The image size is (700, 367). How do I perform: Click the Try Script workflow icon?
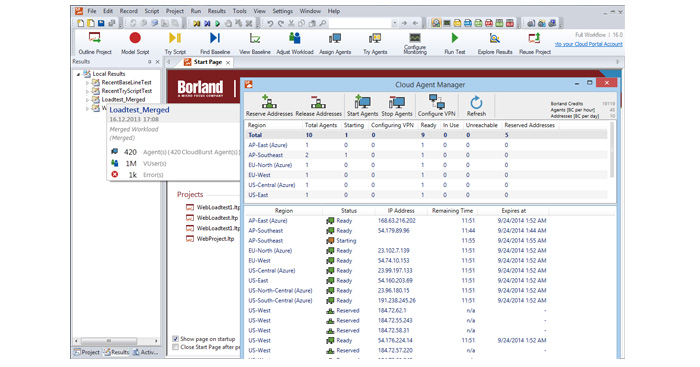[175, 38]
